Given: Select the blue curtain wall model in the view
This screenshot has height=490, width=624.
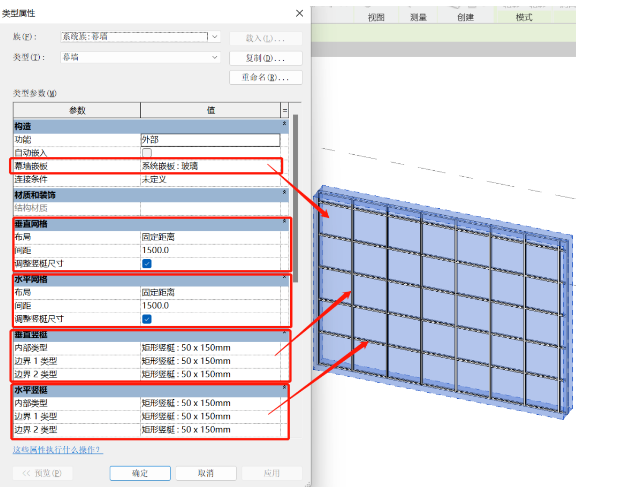Looking at the screenshot, I should point(442,303).
